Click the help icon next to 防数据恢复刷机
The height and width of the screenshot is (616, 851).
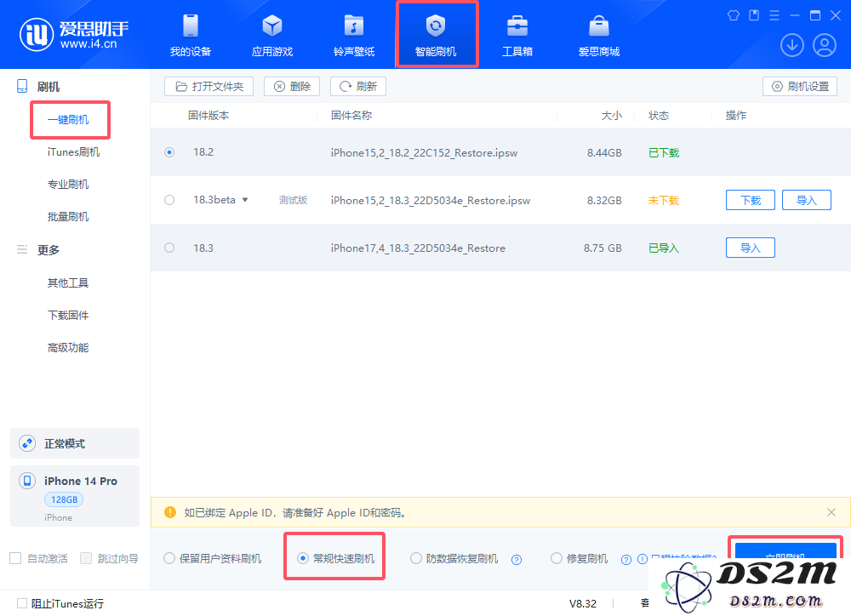(517, 560)
